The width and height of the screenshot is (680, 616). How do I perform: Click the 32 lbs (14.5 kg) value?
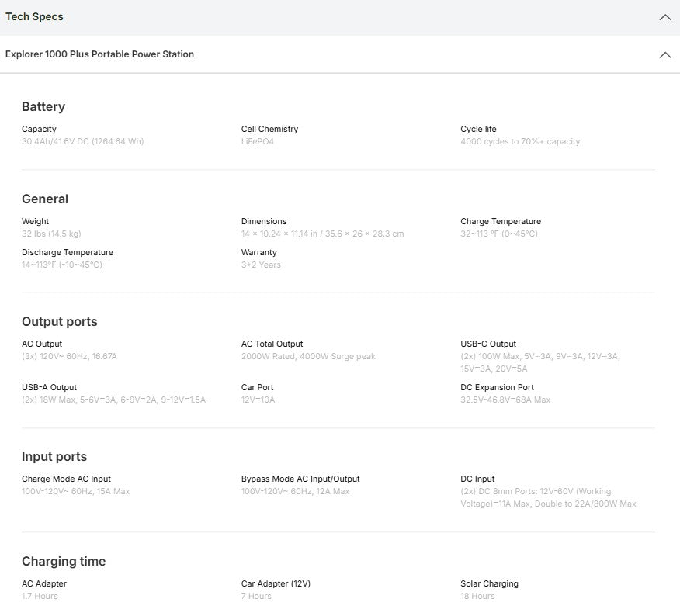pyautogui.click(x=51, y=234)
